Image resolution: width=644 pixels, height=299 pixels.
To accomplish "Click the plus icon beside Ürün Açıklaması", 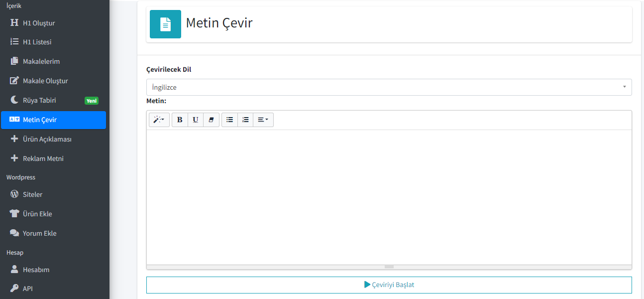I will pos(14,139).
